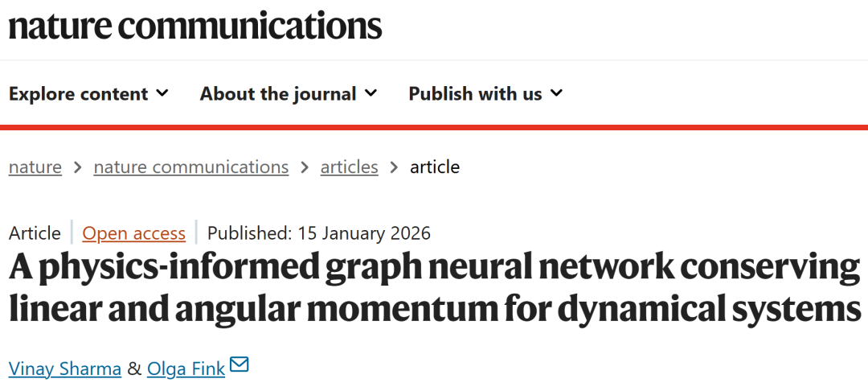Click the Published 15 January 2026 date
This screenshot has height=391, width=868.
click(319, 233)
